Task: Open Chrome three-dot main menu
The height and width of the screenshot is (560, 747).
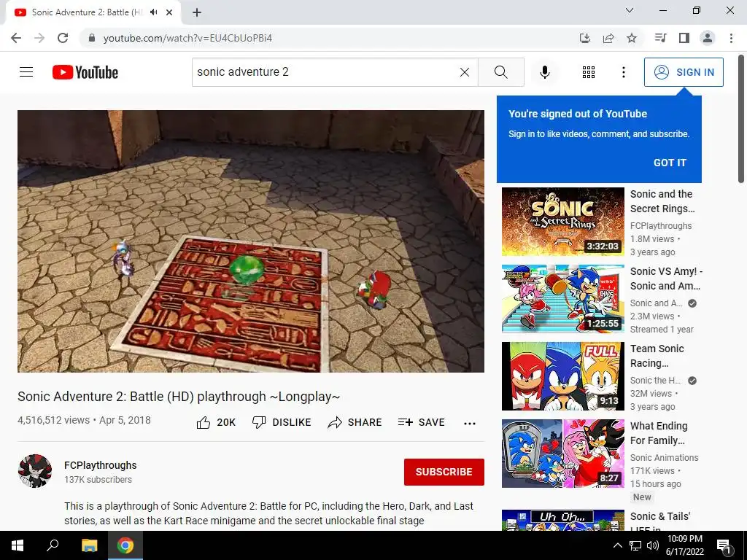Action: 731,38
